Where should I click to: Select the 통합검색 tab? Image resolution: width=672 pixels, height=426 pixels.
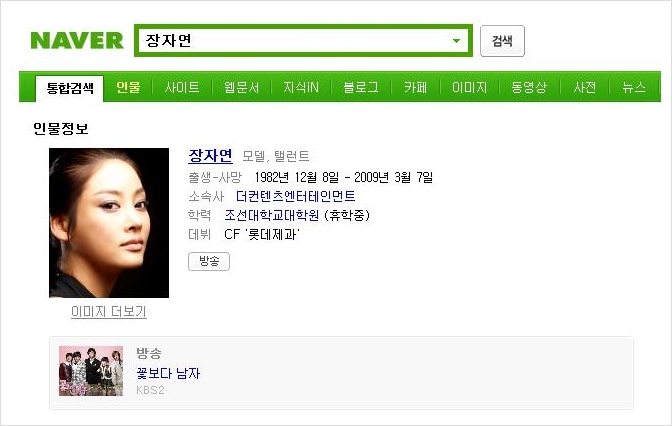click(x=70, y=88)
